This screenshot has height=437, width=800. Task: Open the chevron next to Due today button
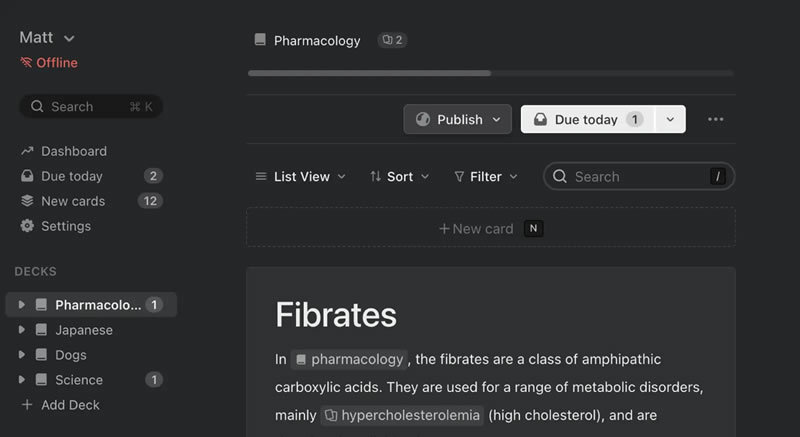click(x=670, y=119)
